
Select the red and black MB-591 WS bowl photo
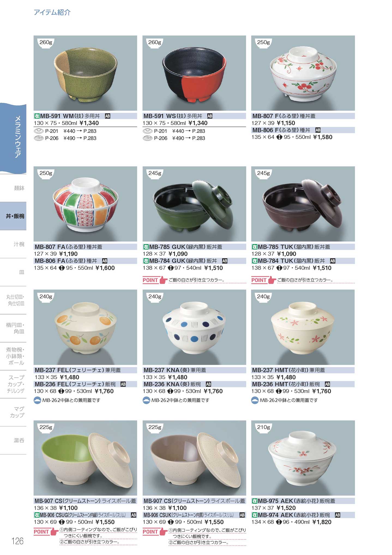click(x=194, y=73)
